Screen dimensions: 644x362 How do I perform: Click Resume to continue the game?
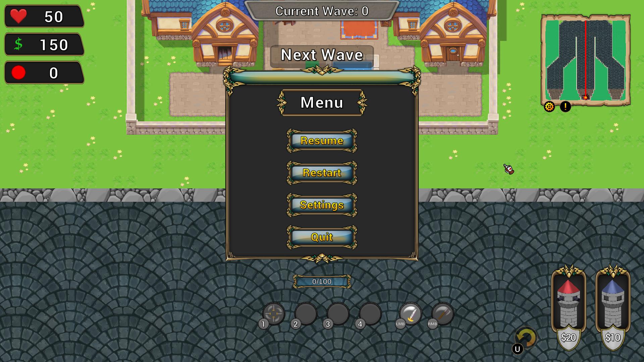[322, 140]
